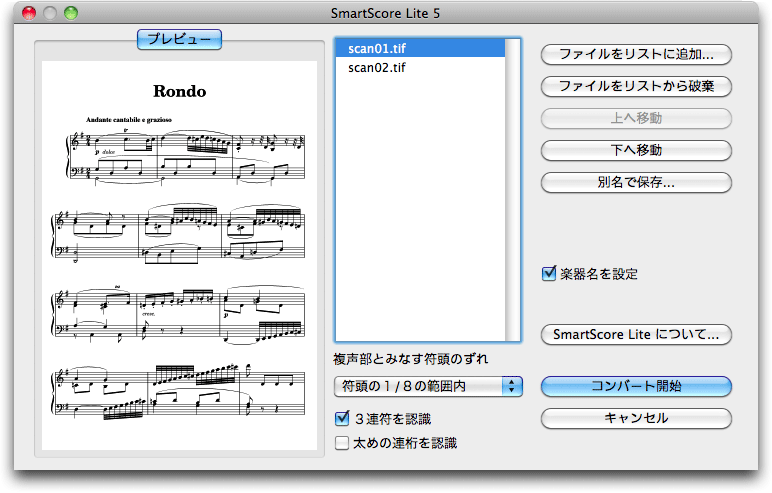Toggle the 楽器名を設定 checkbox
The width and height of the screenshot is (772, 493).
(548, 273)
